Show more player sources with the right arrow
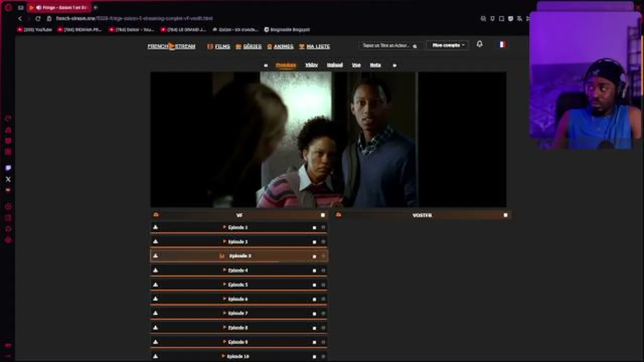This screenshot has width=644, height=362. [394, 65]
